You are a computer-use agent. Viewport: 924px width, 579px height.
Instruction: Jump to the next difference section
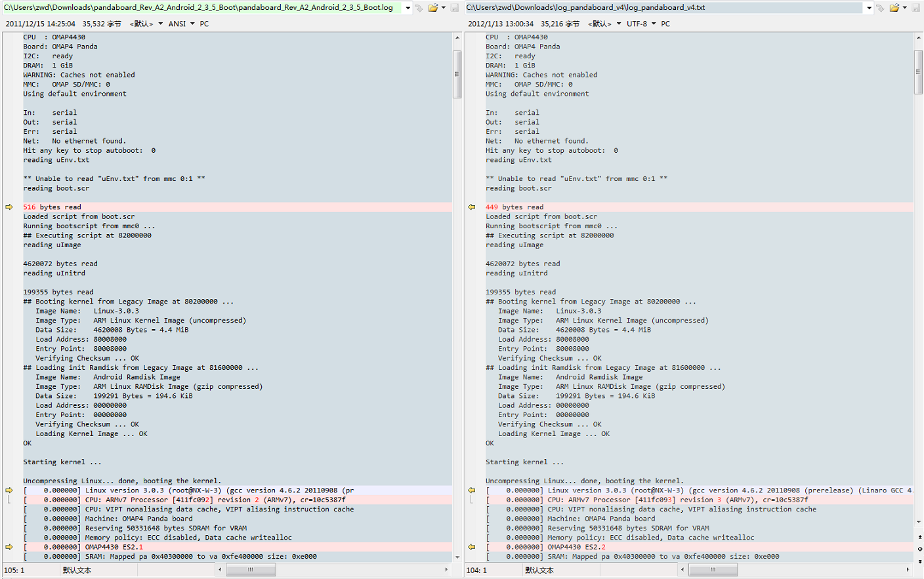(x=919, y=561)
